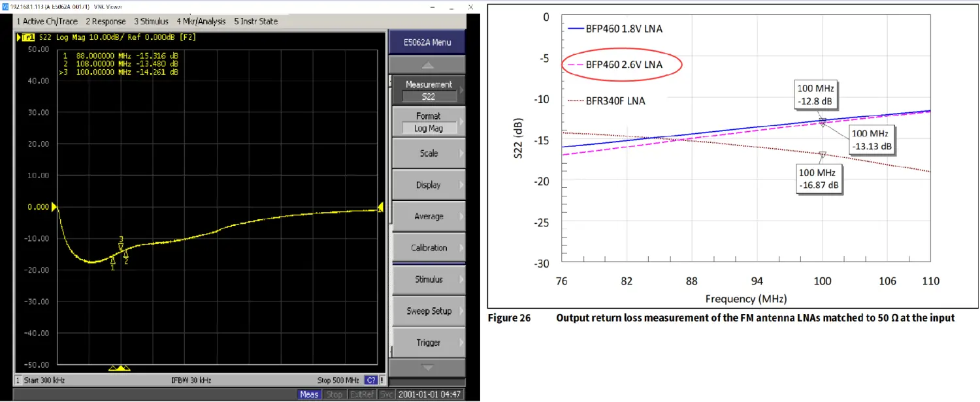Click the VNC Viewer app icon
980x402 pixels.
[x=5, y=6]
